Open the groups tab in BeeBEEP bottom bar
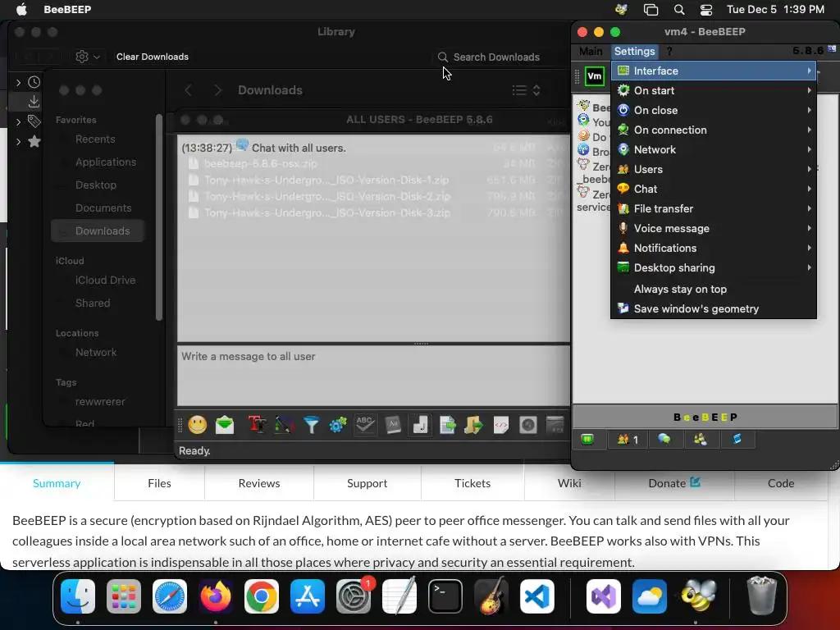 [701, 440]
